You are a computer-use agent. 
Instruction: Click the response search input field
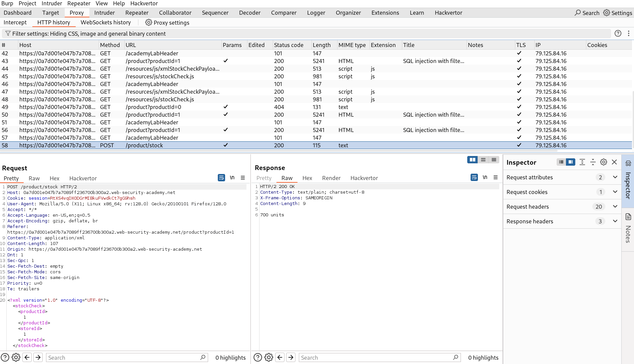point(380,357)
